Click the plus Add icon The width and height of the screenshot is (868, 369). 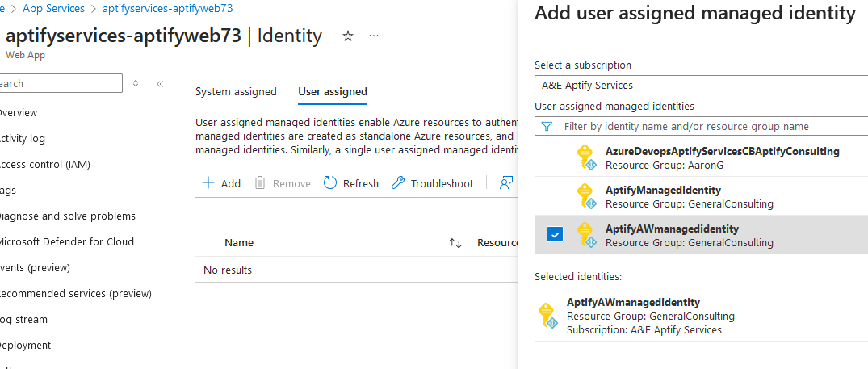click(208, 183)
